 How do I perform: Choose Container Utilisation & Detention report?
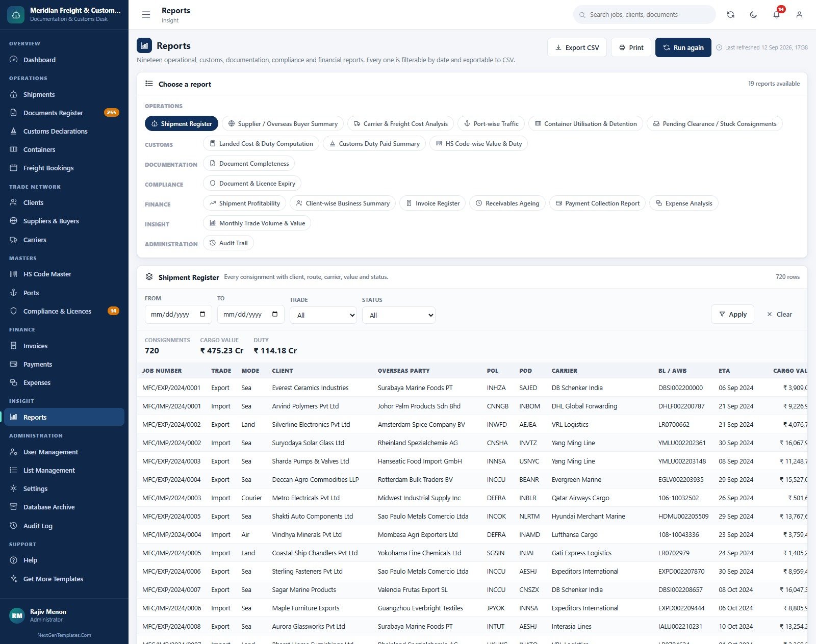585,123
